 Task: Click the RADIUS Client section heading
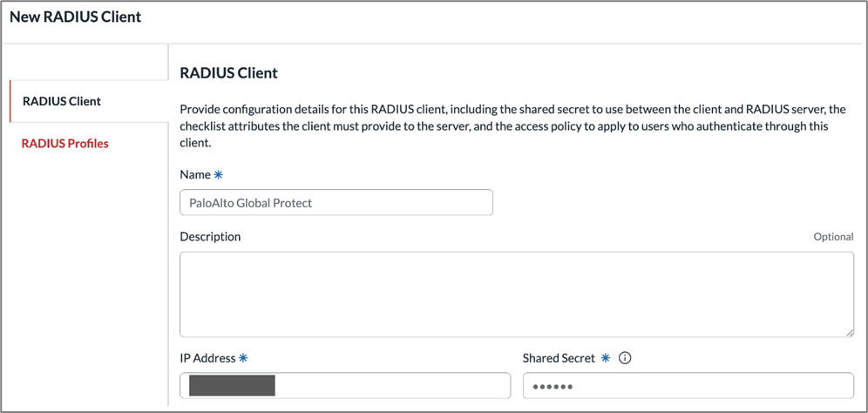point(228,73)
